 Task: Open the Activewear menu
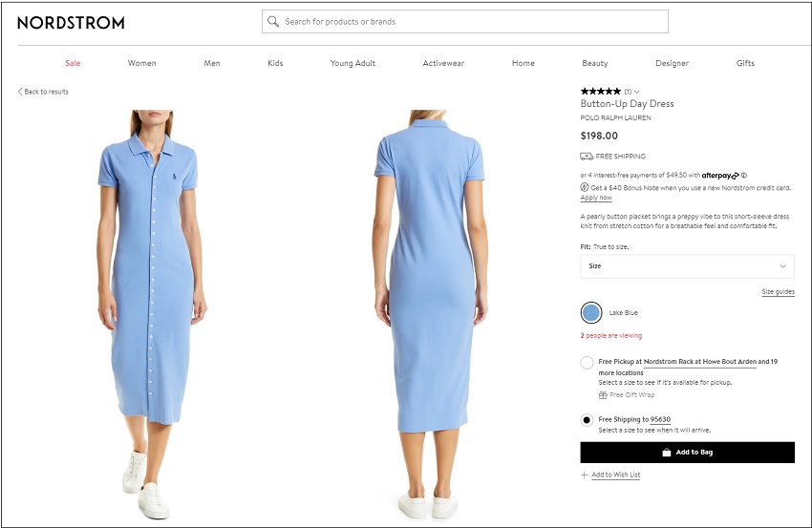coord(443,63)
